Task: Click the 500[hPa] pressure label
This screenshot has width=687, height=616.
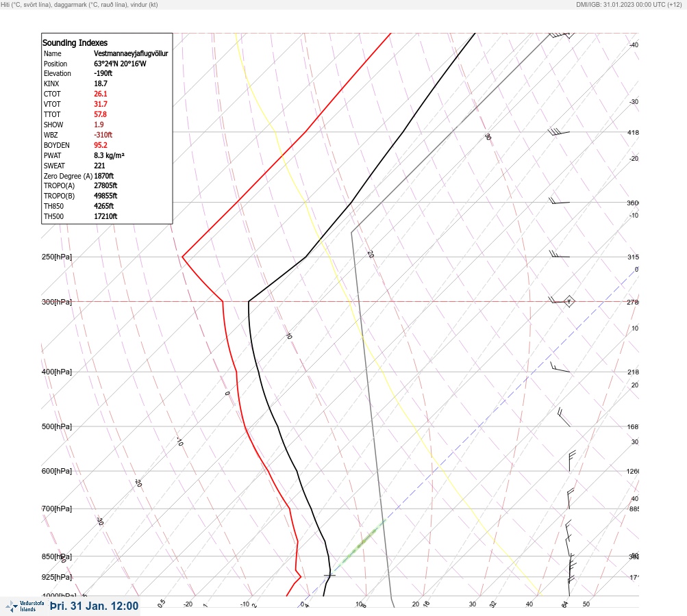Action: click(x=57, y=426)
